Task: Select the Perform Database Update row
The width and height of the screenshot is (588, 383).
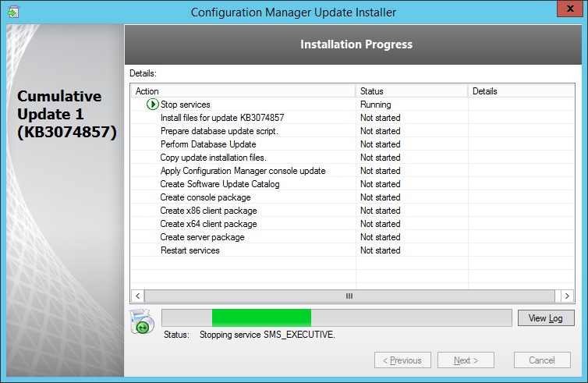Action: tap(208, 144)
